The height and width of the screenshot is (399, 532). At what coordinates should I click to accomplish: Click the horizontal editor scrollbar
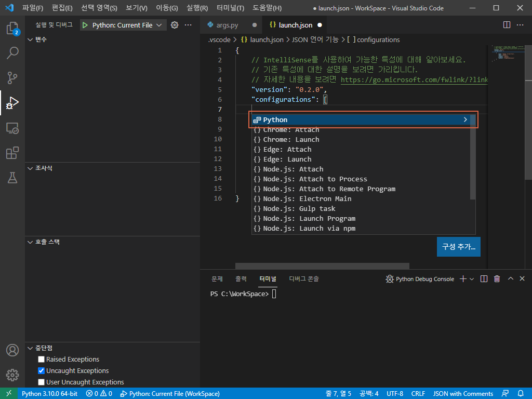tap(322, 265)
